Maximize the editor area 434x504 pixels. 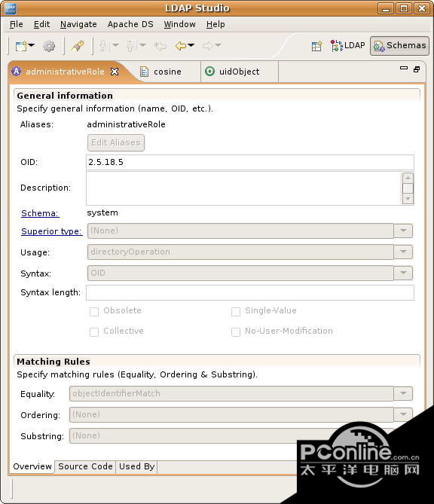pyautogui.click(x=417, y=69)
